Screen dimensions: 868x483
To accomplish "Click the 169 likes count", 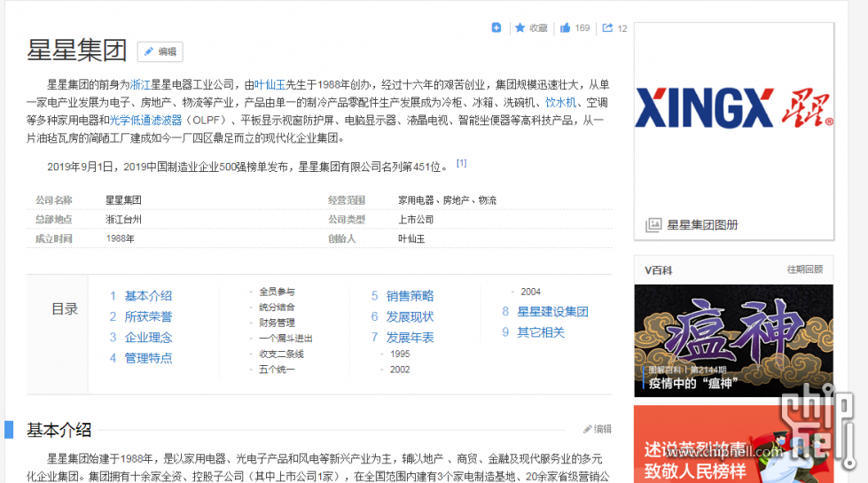I will (583, 27).
